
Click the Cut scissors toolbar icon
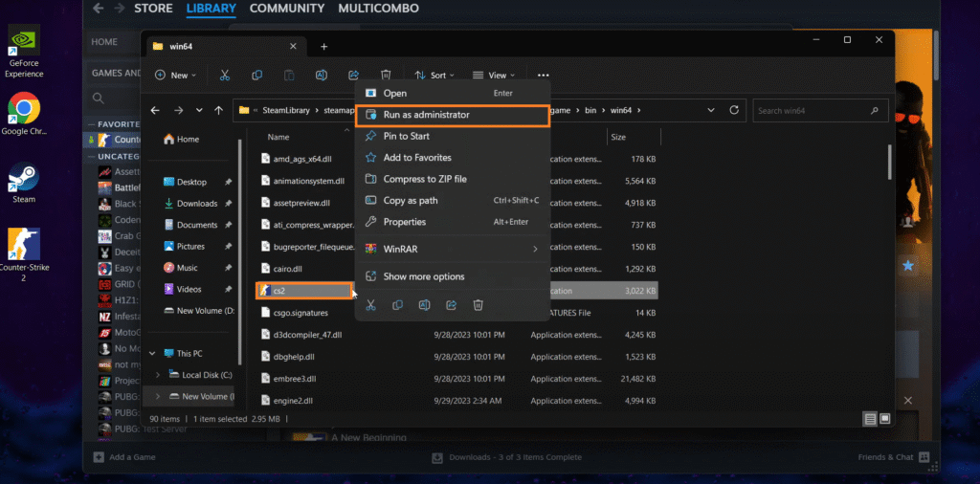(225, 75)
